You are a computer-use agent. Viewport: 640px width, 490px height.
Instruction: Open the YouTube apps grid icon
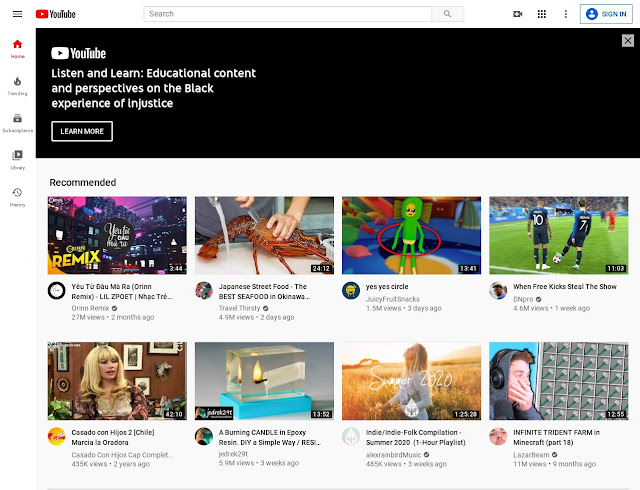click(x=542, y=14)
